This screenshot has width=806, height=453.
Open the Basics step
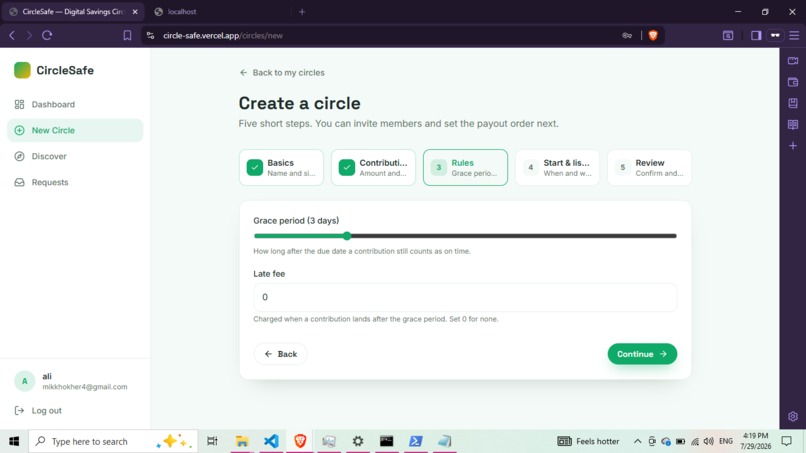coord(281,168)
